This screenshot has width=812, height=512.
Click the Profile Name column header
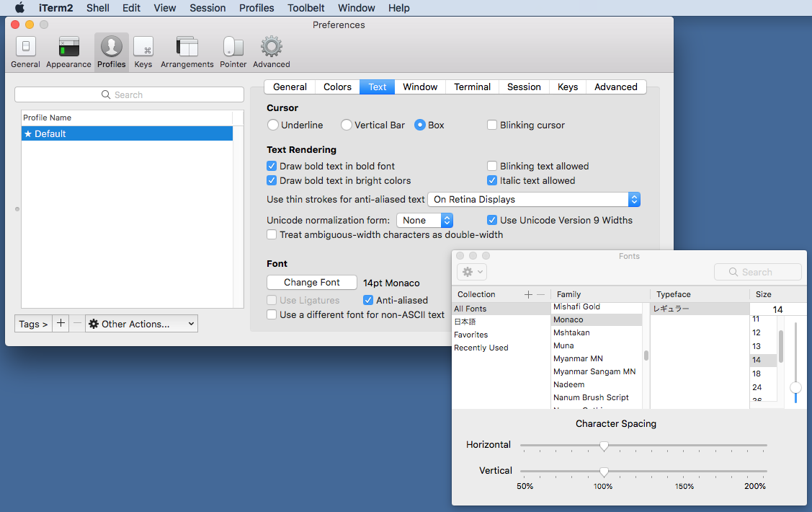tap(127, 118)
